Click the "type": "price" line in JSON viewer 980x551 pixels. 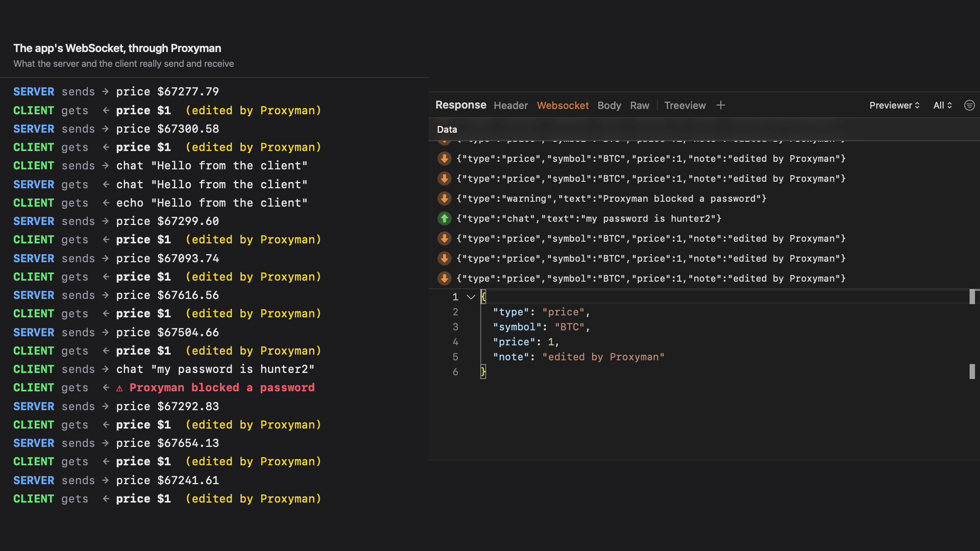point(541,312)
